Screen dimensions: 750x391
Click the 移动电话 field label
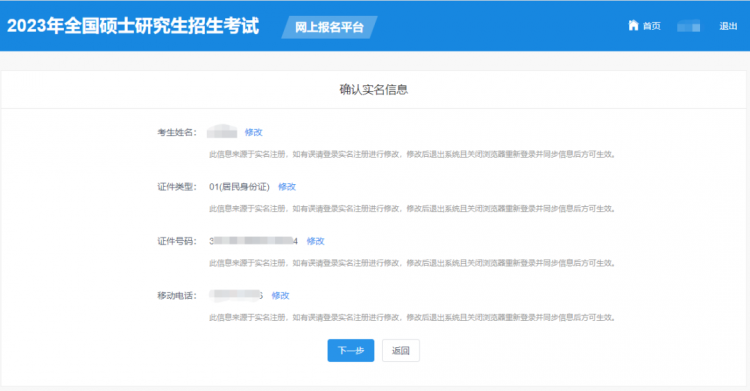pyautogui.click(x=177, y=296)
